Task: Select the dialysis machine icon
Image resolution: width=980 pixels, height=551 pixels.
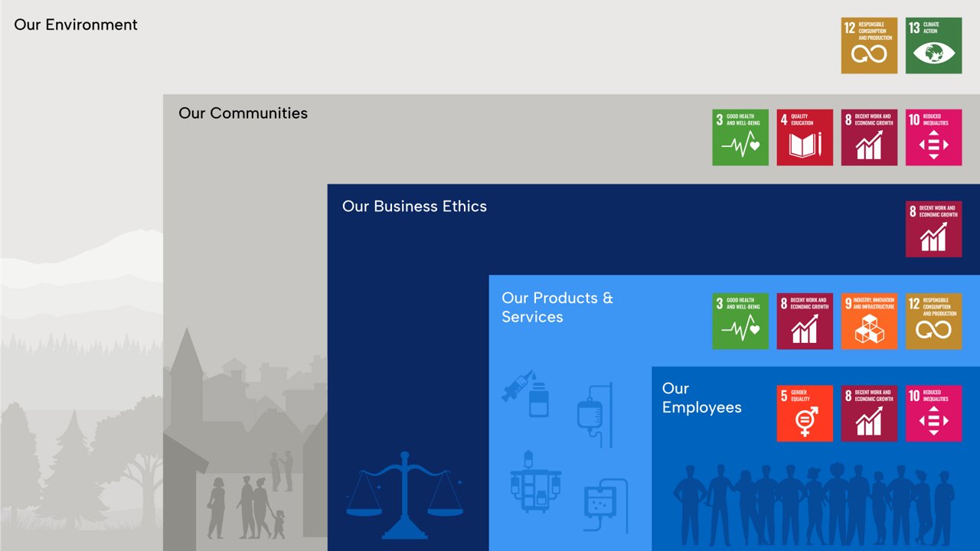Action: click(x=606, y=506)
